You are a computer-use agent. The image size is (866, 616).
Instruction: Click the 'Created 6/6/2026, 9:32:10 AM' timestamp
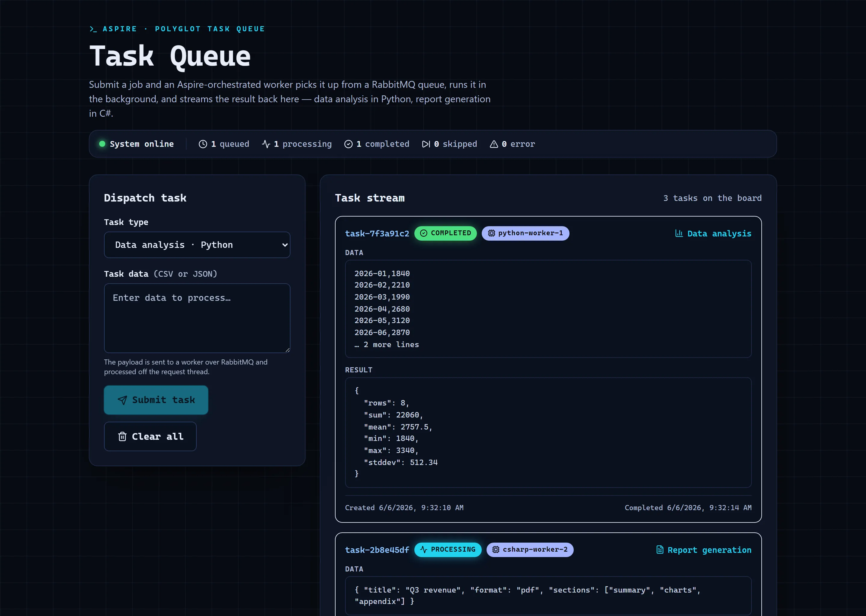[404, 507]
